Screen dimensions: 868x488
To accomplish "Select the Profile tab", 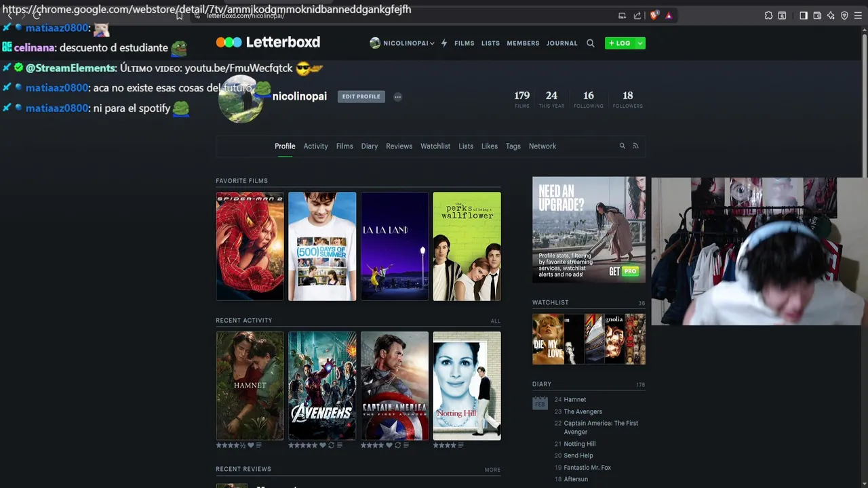I will 285,146.
